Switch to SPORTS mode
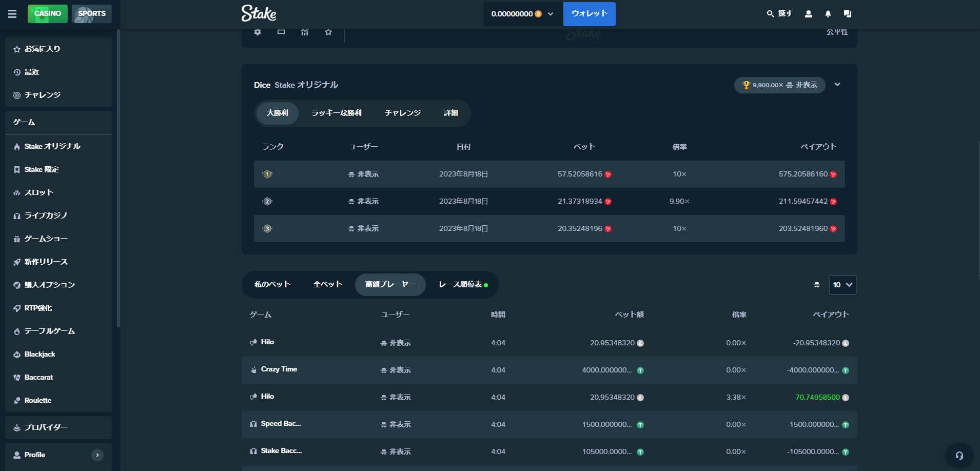The image size is (980, 471). coord(92,13)
